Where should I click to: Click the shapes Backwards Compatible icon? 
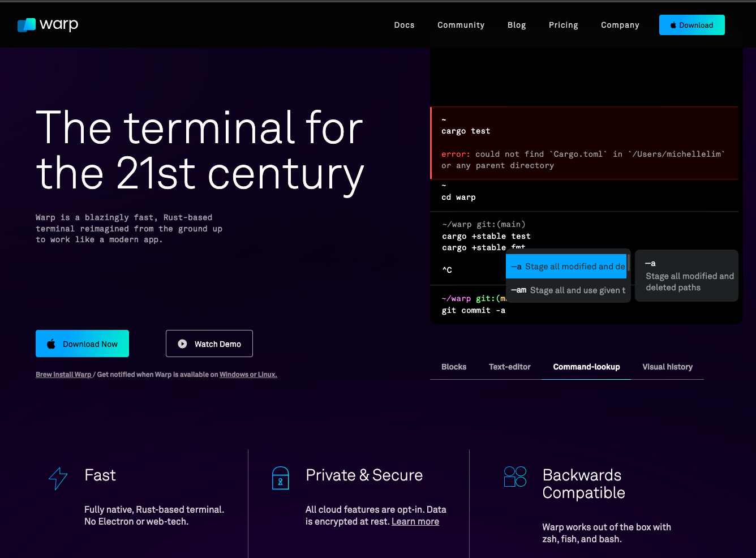(x=515, y=477)
